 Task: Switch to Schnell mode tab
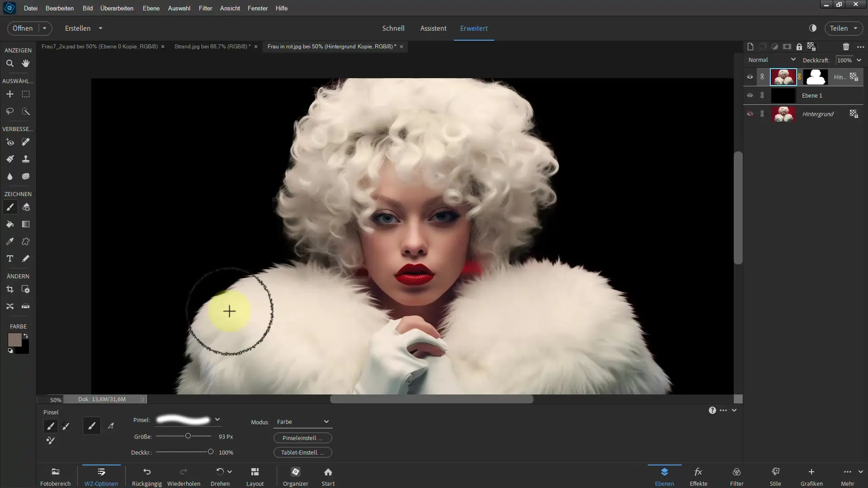[393, 28]
